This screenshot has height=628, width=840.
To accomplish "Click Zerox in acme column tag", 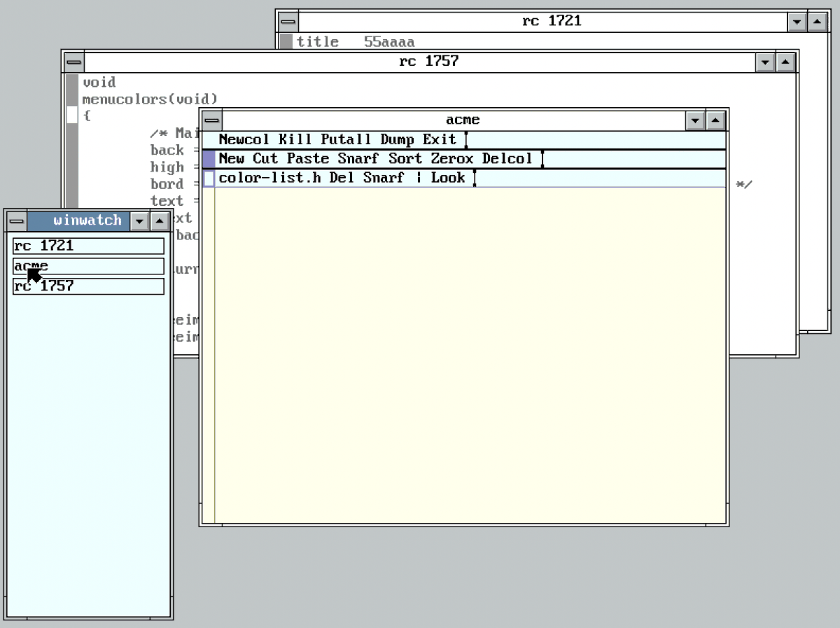I will (x=452, y=158).
